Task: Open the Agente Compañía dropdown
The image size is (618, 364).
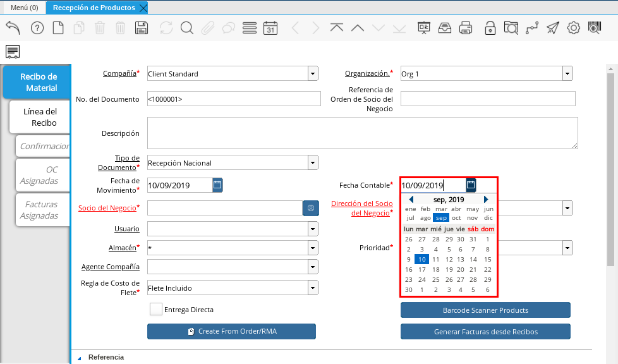Action: point(313,267)
